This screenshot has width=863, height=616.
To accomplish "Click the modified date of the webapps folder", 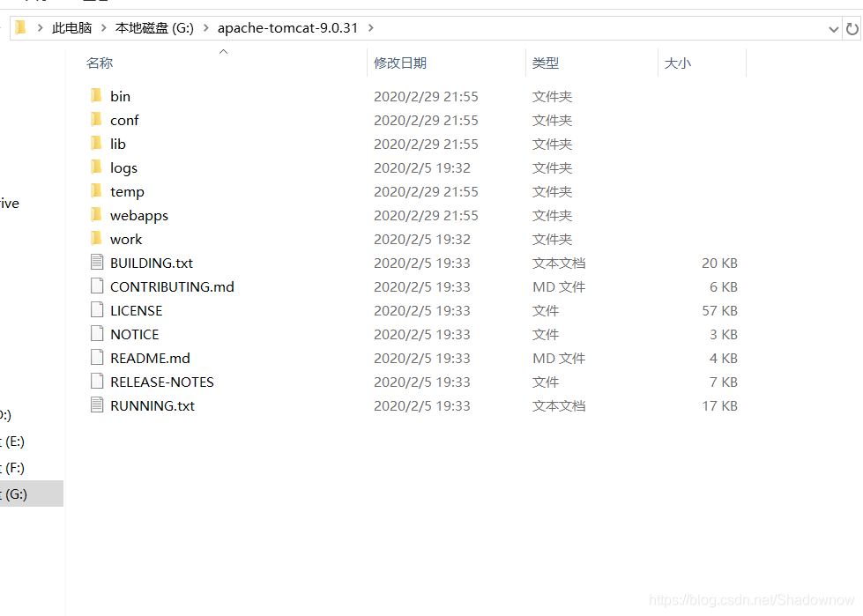I will point(426,215).
